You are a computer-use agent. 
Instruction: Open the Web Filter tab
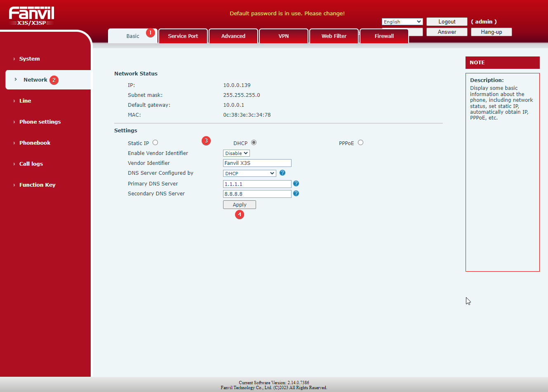click(x=334, y=36)
